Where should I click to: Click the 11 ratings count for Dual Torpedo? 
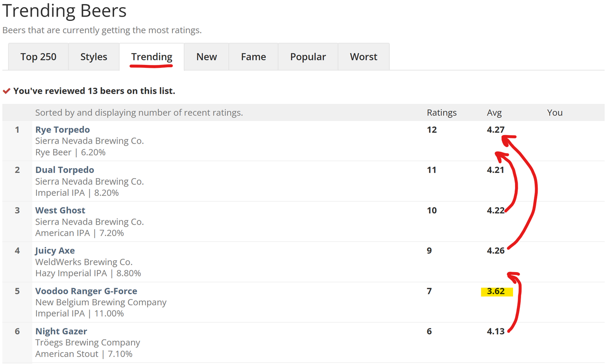pyautogui.click(x=432, y=170)
